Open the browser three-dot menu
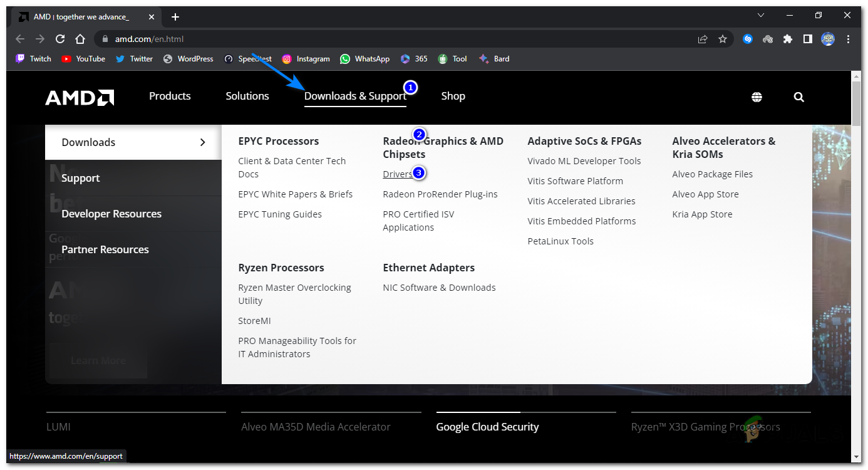 (x=848, y=39)
